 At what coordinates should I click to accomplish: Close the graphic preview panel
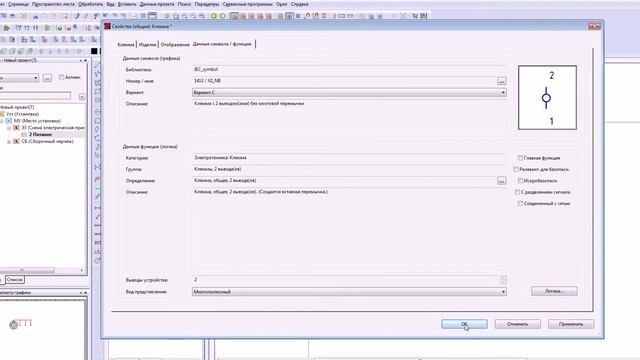85,293
